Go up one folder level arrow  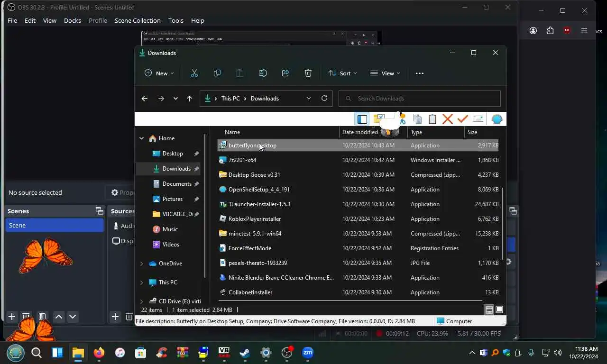[x=190, y=99]
